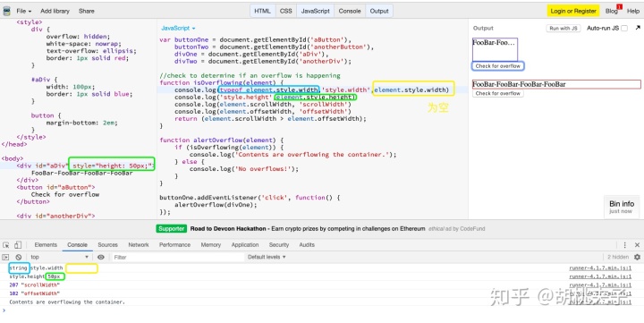Enable the Auto-run JS checkbox
This screenshot has width=644, height=323.
624,29
